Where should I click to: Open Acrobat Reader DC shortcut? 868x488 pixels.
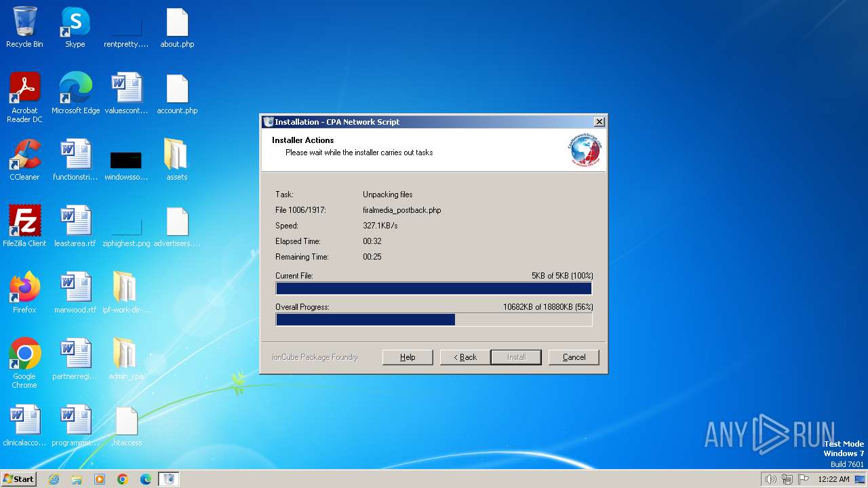click(x=24, y=98)
